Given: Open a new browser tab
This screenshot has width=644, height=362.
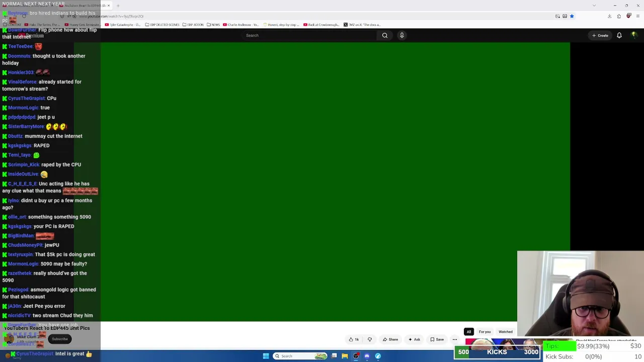Looking at the screenshot, I should [x=118, y=6].
